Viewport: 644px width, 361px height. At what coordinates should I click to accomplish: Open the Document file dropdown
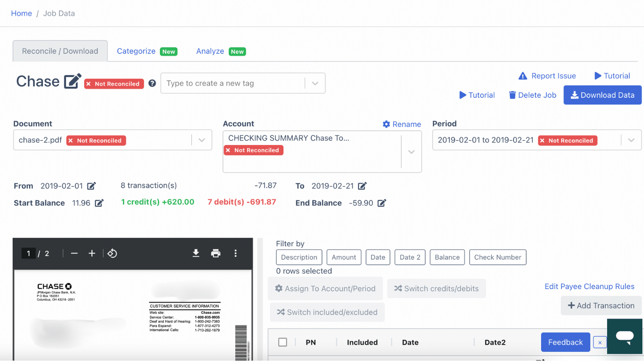pyautogui.click(x=201, y=140)
